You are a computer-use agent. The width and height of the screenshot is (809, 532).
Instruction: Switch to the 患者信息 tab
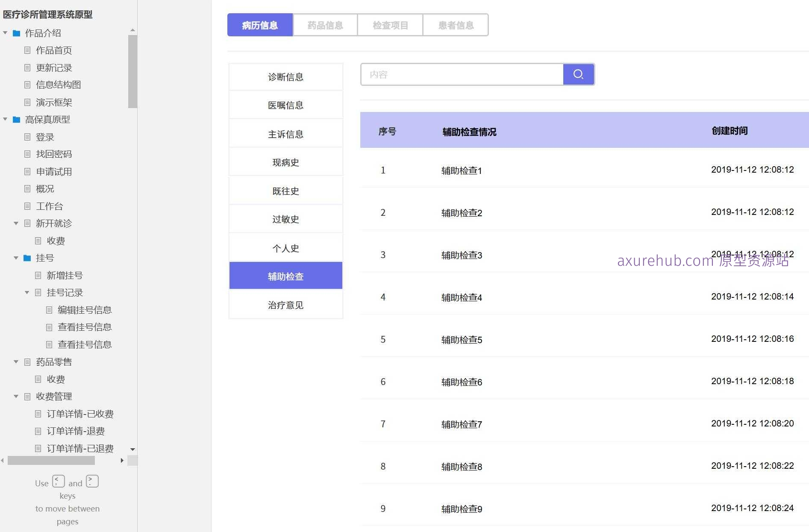point(455,24)
